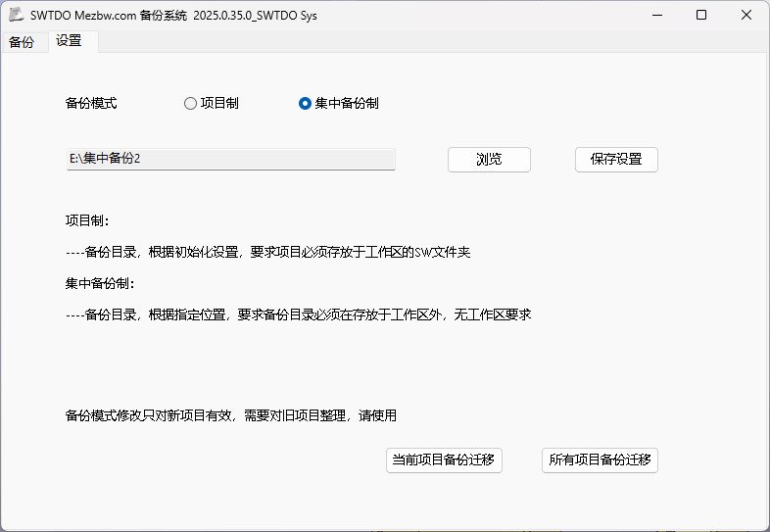Click the E:\集中备份2 path field
This screenshot has height=532, width=770.
[x=230, y=159]
